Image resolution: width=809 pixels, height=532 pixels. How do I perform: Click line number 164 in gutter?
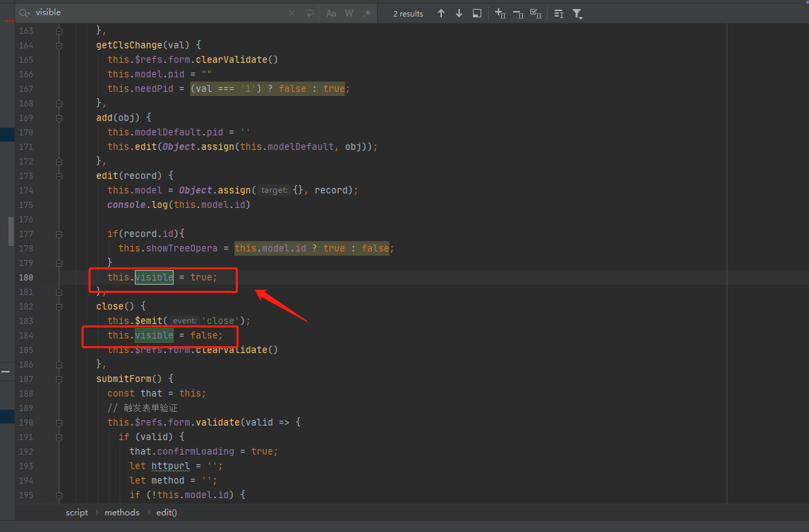[26, 46]
